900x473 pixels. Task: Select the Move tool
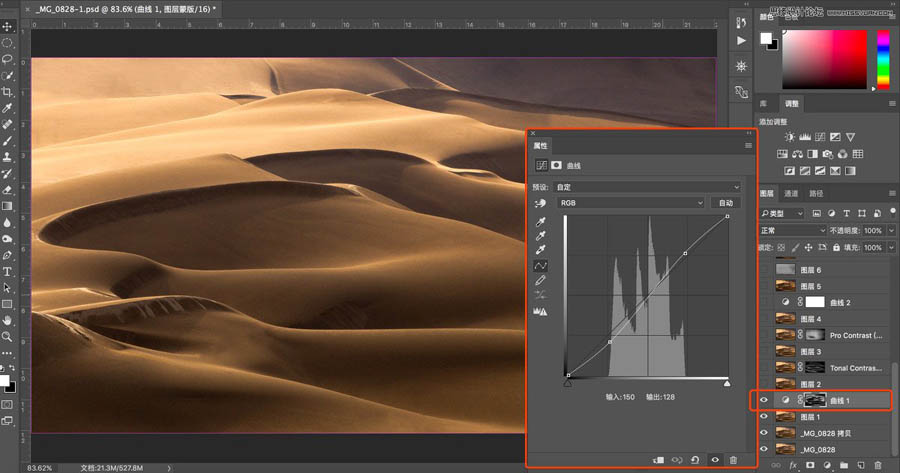7,26
